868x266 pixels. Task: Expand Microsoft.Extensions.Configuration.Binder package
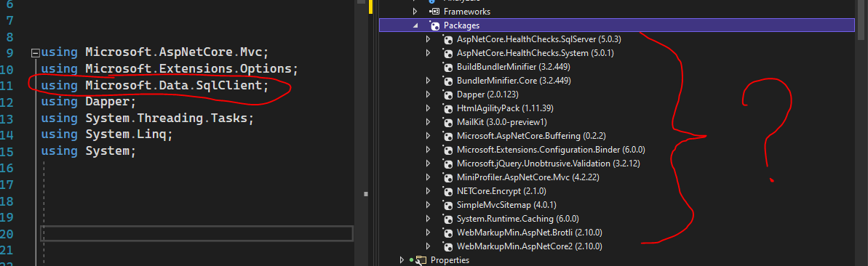428,150
